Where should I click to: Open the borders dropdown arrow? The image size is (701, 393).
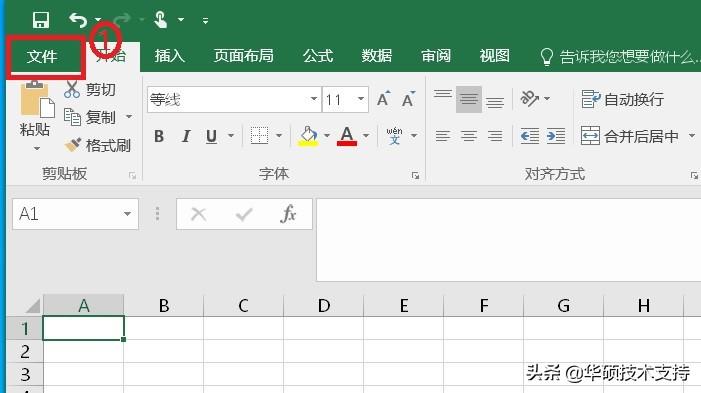(x=279, y=135)
